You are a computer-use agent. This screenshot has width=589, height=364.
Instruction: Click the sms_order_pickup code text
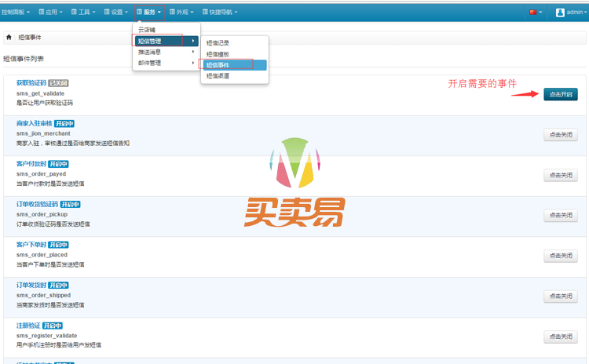point(42,214)
